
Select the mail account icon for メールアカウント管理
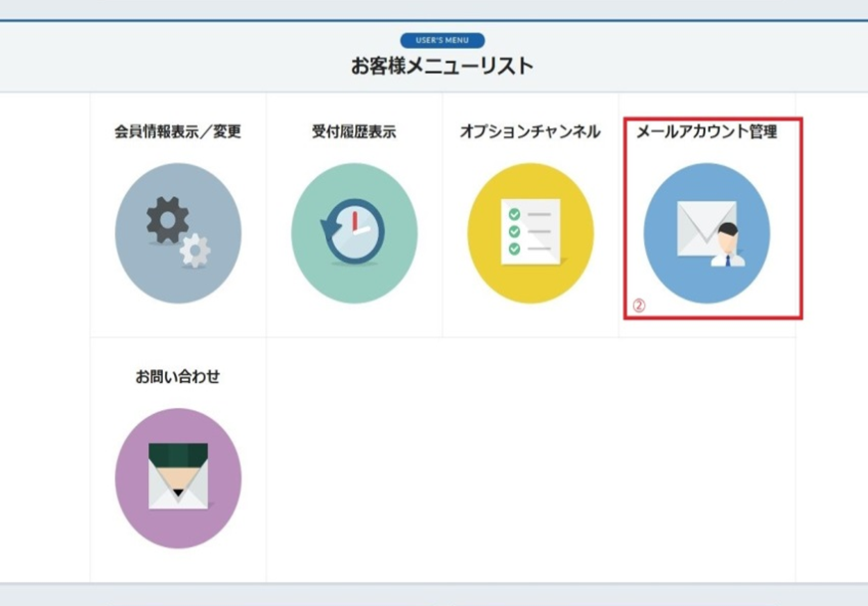point(706,233)
